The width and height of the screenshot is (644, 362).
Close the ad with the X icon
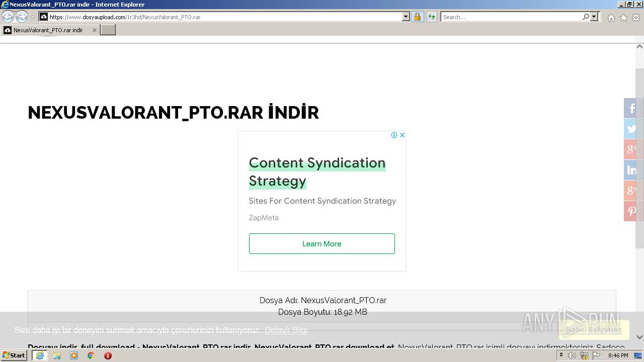tap(402, 135)
